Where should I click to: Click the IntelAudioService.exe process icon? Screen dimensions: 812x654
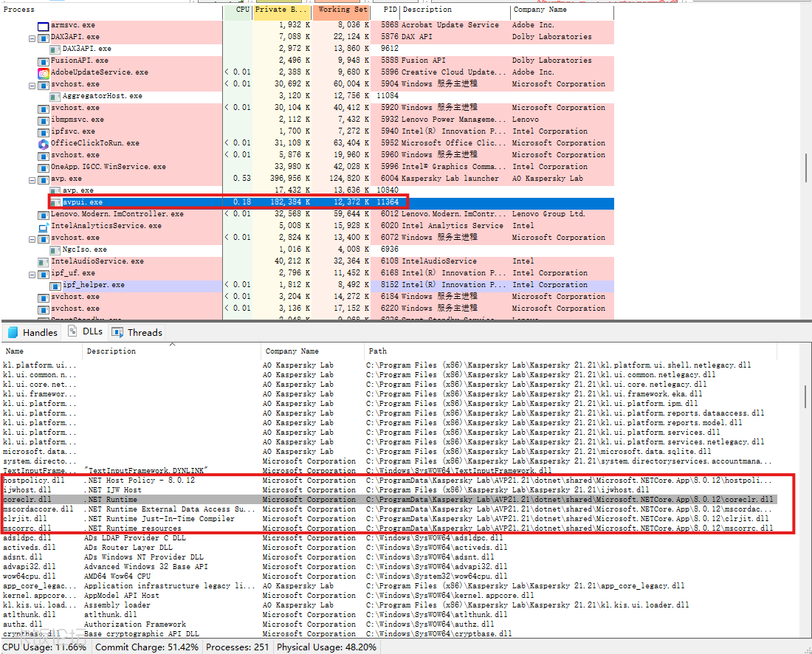click(44, 261)
